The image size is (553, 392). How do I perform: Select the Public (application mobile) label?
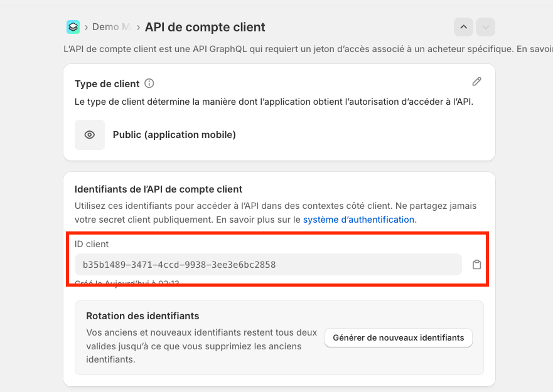pos(174,135)
